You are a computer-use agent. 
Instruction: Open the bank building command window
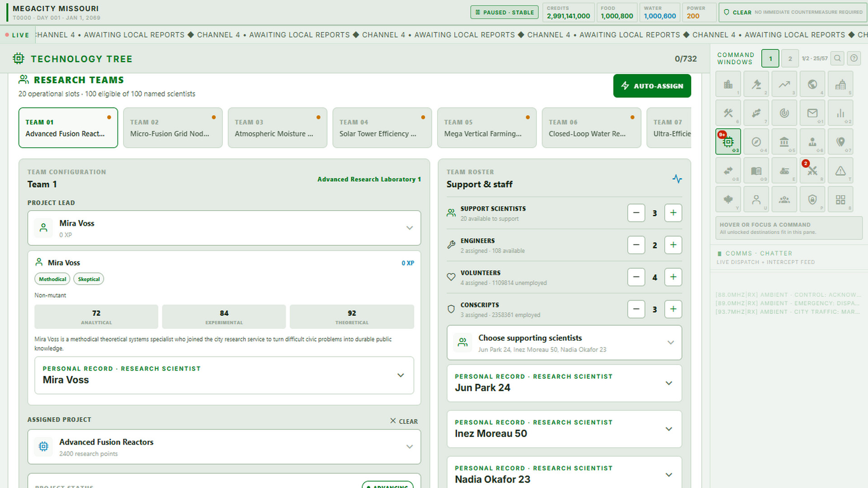point(784,142)
